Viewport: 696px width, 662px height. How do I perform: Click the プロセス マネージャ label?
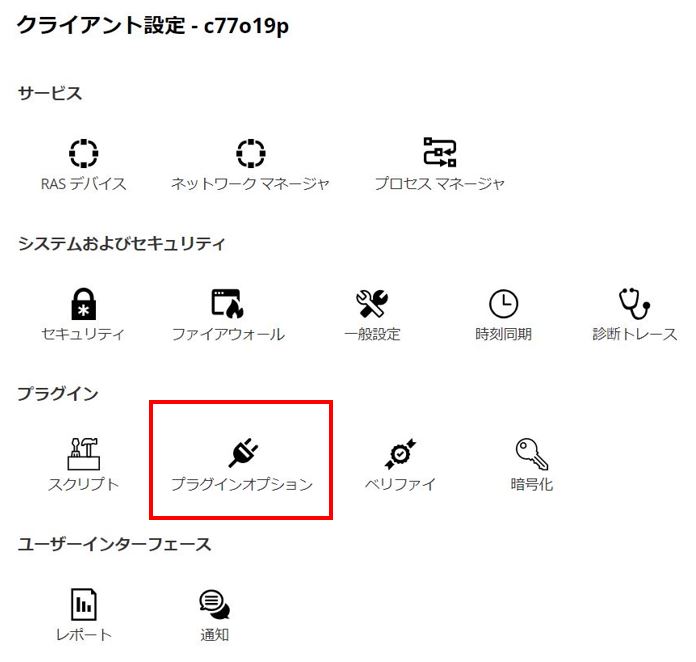pos(439,184)
